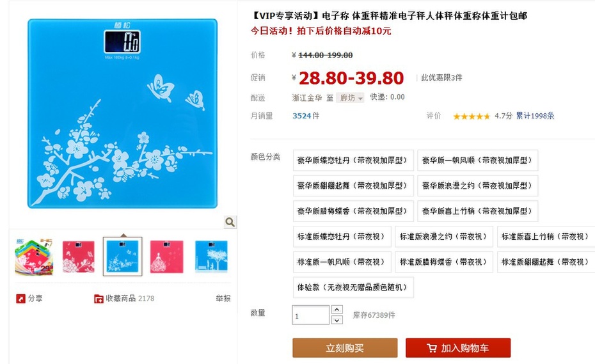Click the magnifier zoom icon on product image
The height and width of the screenshot is (364, 595).
point(230,222)
